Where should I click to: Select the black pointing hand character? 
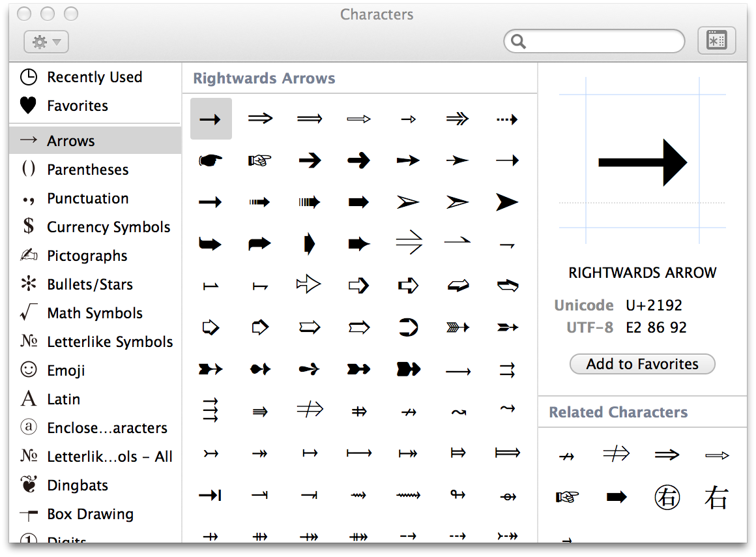211,160
